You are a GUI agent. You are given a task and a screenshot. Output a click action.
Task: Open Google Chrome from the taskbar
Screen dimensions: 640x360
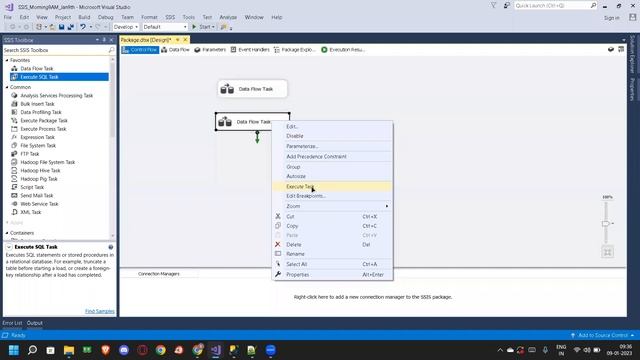coord(160,350)
